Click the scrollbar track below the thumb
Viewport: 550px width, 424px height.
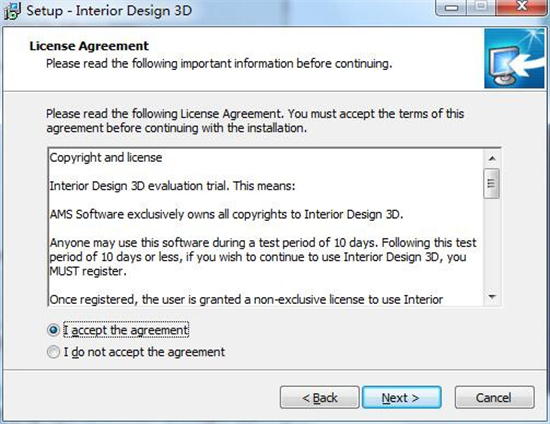[x=492, y=244]
